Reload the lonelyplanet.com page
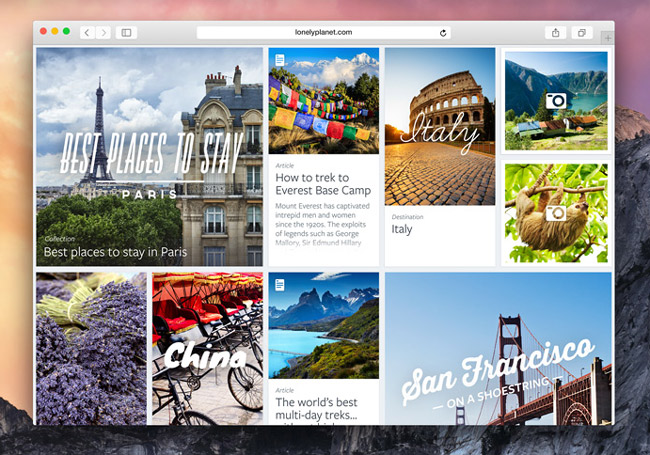The width and height of the screenshot is (650, 455). (x=443, y=33)
